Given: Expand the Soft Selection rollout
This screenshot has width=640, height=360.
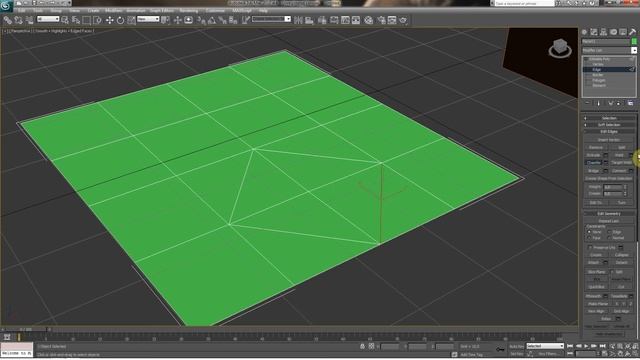Looking at the screenshot, I should [x=609, y=125].
